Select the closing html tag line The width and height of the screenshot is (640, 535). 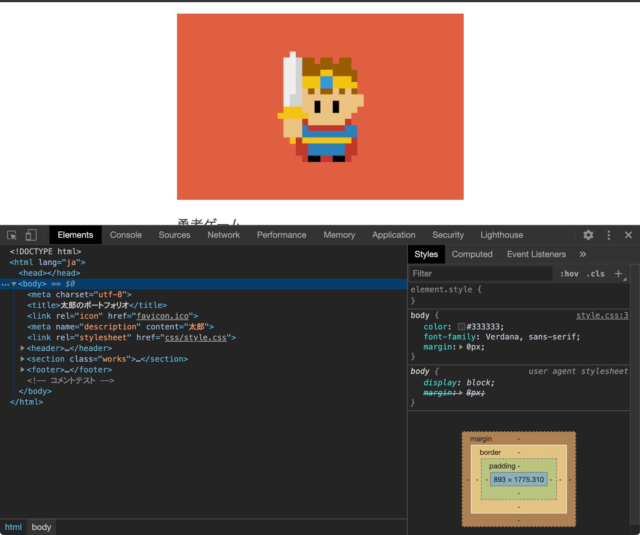[27, 402]
